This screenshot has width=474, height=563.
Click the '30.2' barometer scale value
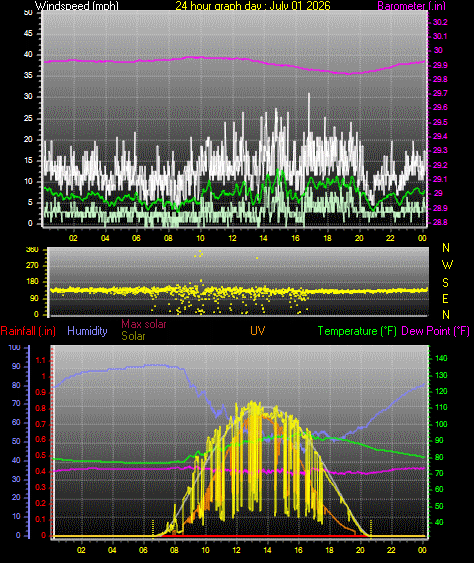click(440, 22)
